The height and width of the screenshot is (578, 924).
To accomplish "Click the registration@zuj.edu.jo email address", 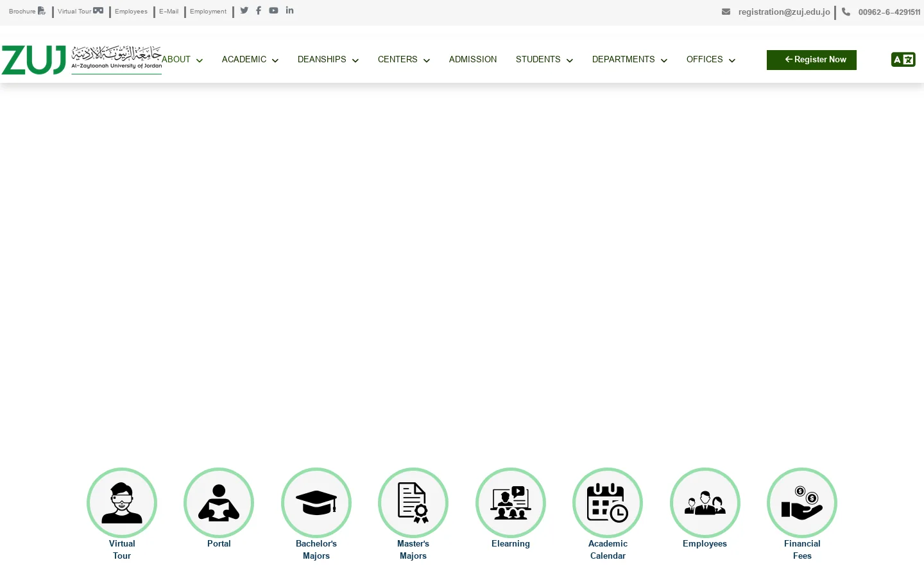I will (784, 12).
